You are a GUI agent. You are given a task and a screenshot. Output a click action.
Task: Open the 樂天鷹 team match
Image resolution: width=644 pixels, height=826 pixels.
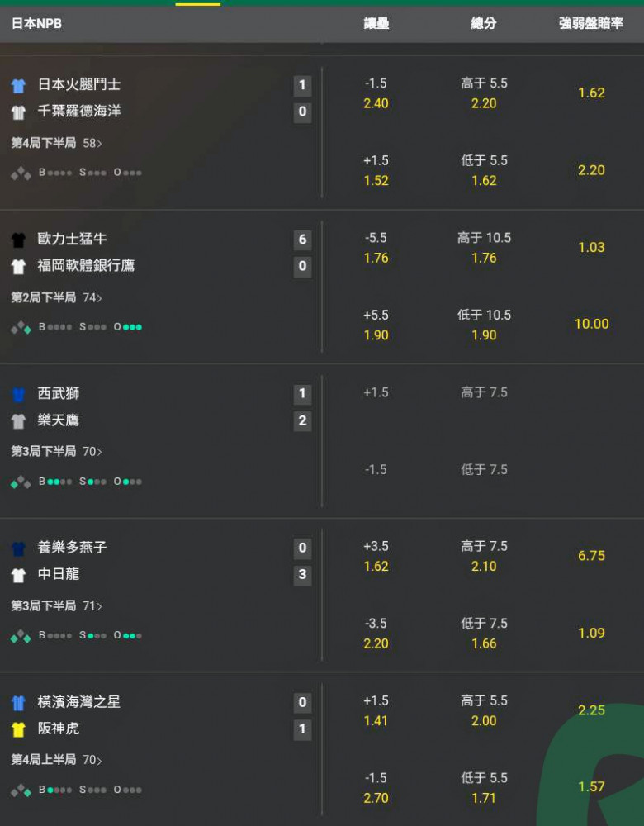click(x=59, y=420)
